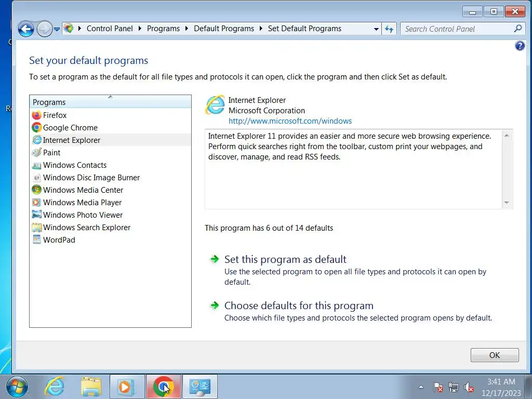Viewport: 532px width, 399px height.
Task: Click the network icon in the system tray
Action: point(453,387)
